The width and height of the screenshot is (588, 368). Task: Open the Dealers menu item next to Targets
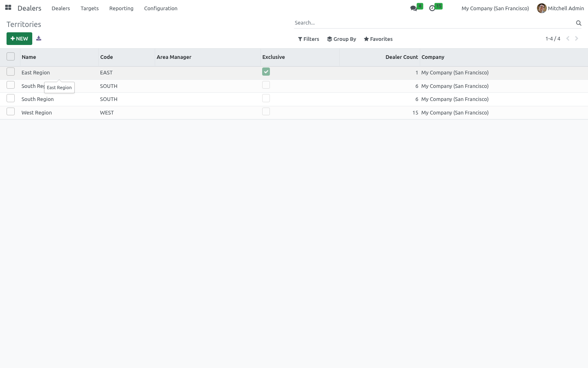coord(61,8)
